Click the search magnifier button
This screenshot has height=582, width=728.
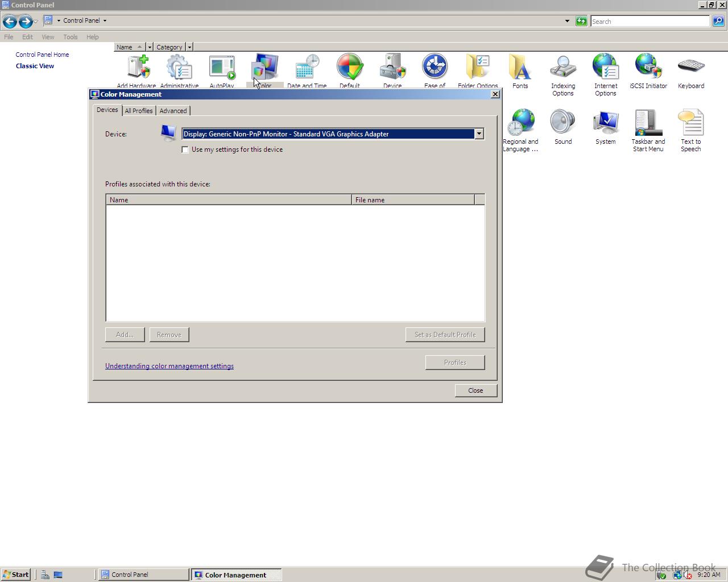(x=718, y=21)
